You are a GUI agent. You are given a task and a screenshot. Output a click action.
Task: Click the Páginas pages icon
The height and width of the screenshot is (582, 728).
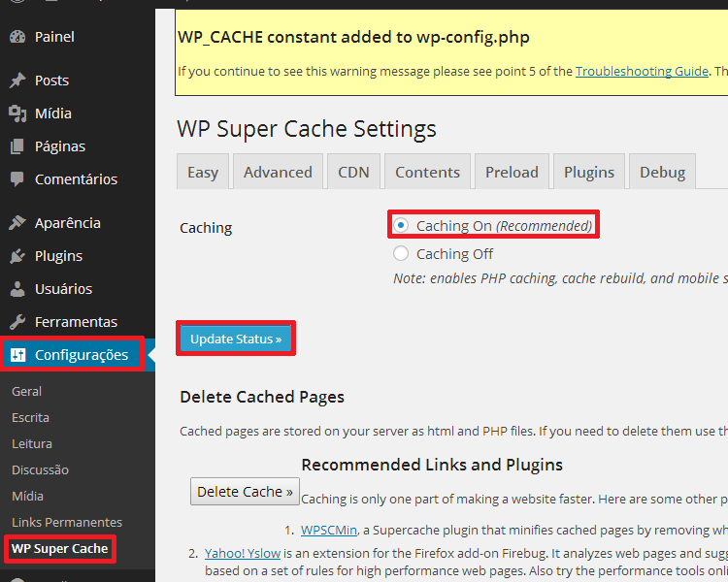tap(17, 146)
